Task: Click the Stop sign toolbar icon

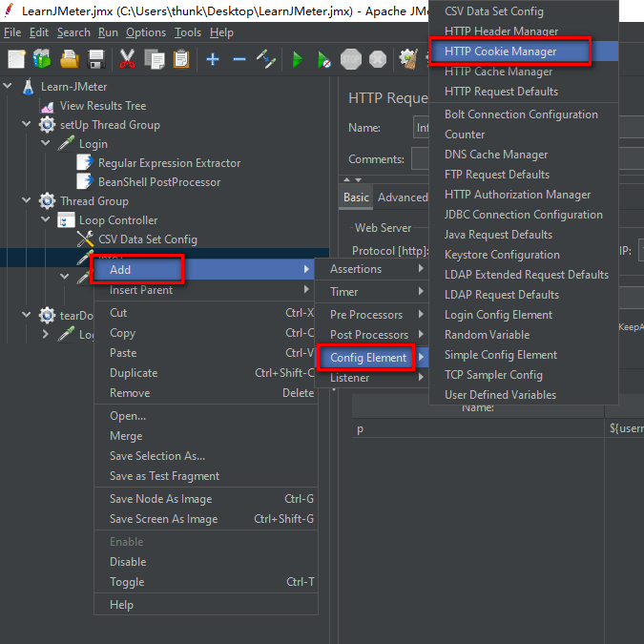Action: tap(351, 59)
